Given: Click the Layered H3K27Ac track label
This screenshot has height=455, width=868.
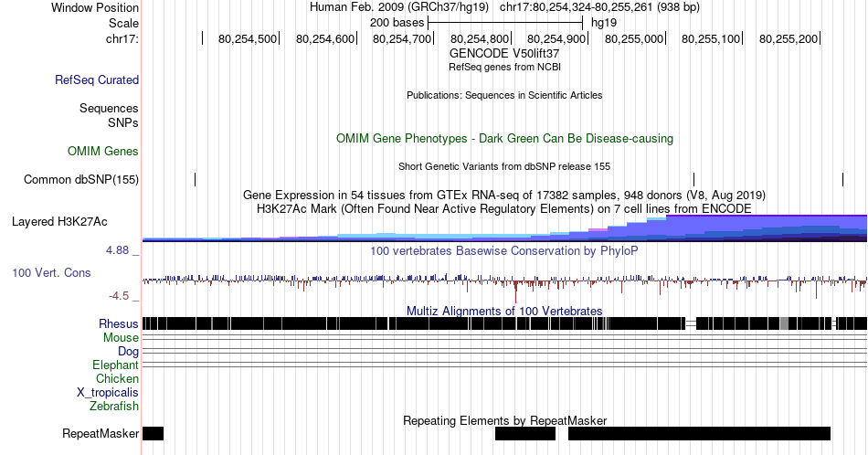Looking at the screenshot, I should click(59, 221).
